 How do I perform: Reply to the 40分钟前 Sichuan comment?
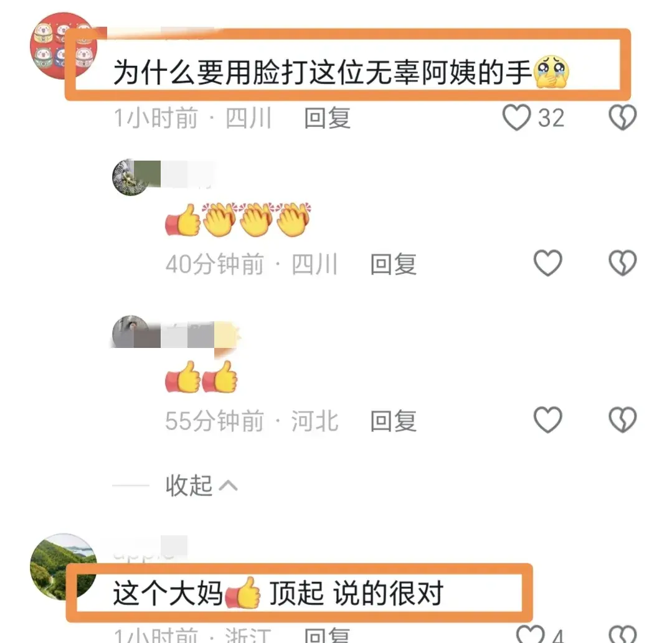[x=394, y=264]
